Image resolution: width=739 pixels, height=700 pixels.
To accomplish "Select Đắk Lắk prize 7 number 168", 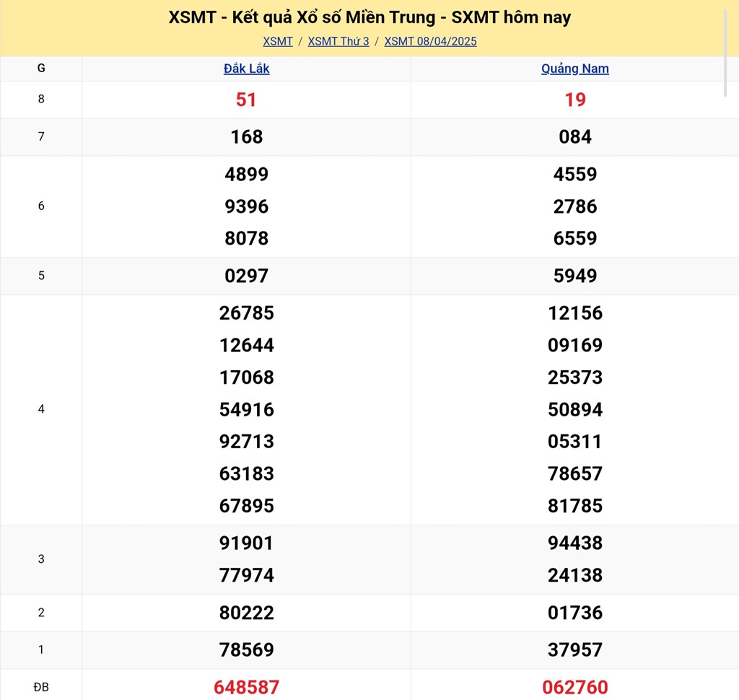I will (247, 136).
